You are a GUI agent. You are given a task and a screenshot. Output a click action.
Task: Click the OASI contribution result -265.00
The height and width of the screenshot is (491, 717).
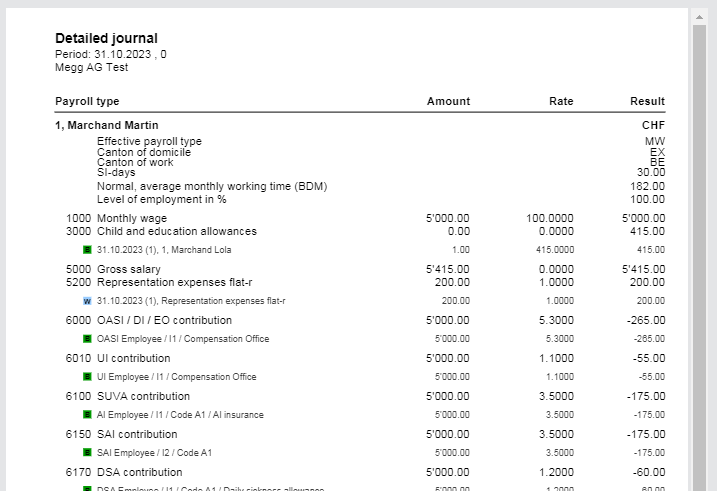click(646, 320)
